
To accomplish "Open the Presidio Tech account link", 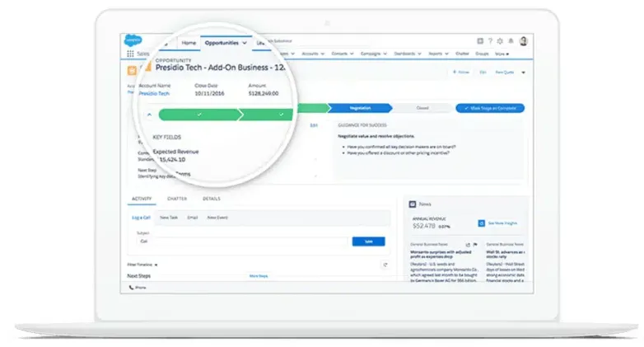I will tap(154, 94).
